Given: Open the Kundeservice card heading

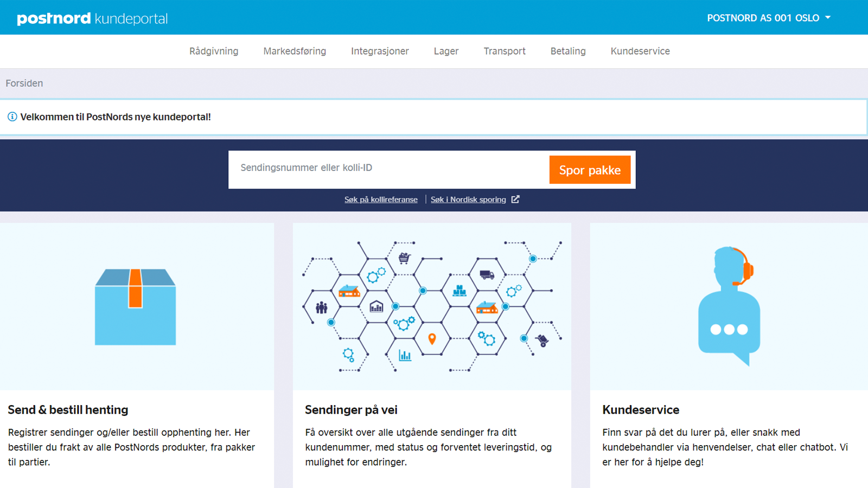Looking at the screenshot, I should point(641,410).
